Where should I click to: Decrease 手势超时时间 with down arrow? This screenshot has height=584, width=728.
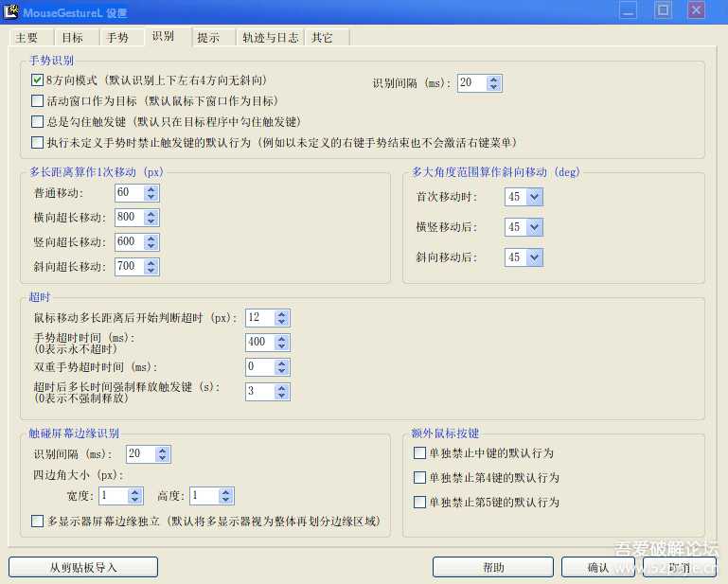282,345
